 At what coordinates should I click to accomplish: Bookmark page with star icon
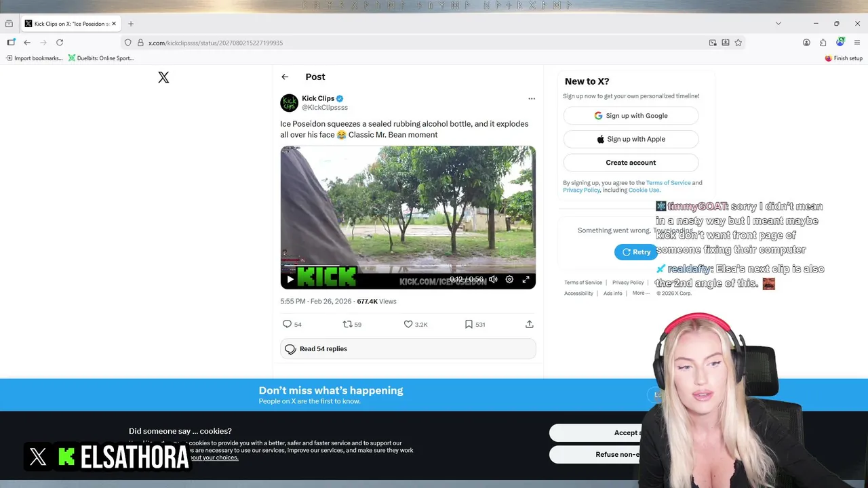coord(738,43)
